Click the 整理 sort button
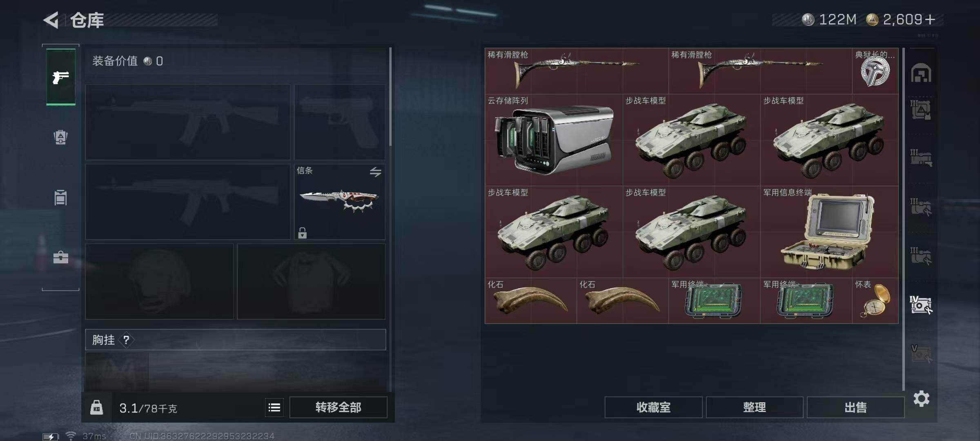This screenshot has width=980, height=441. click(755, 407)
